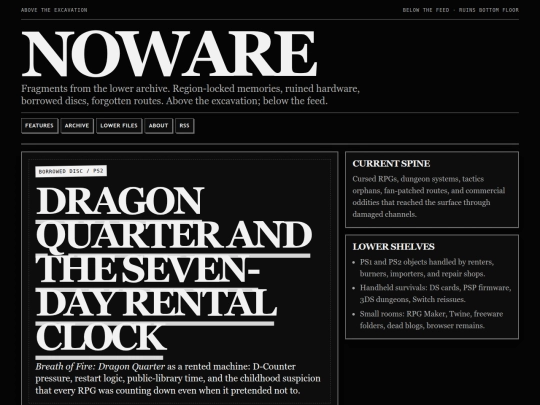540x405 pixels.
Task: Click the Lower Shelves heading
Action: [393, 247]
